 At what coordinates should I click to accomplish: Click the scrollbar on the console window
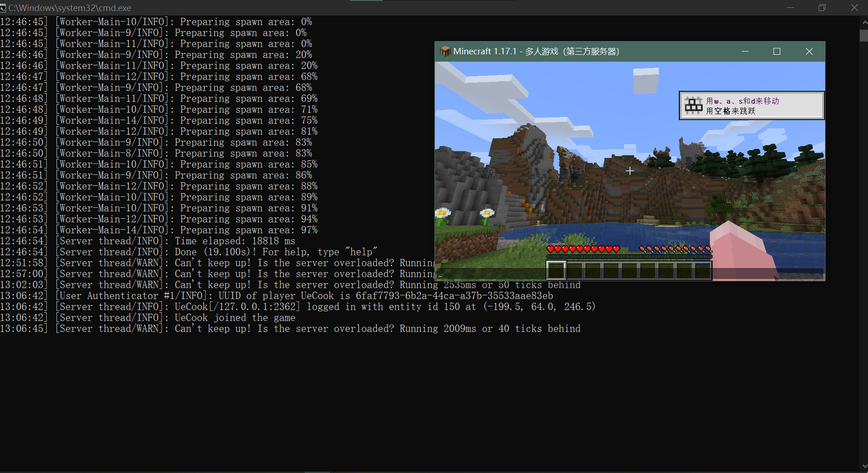tap(864, 36)
